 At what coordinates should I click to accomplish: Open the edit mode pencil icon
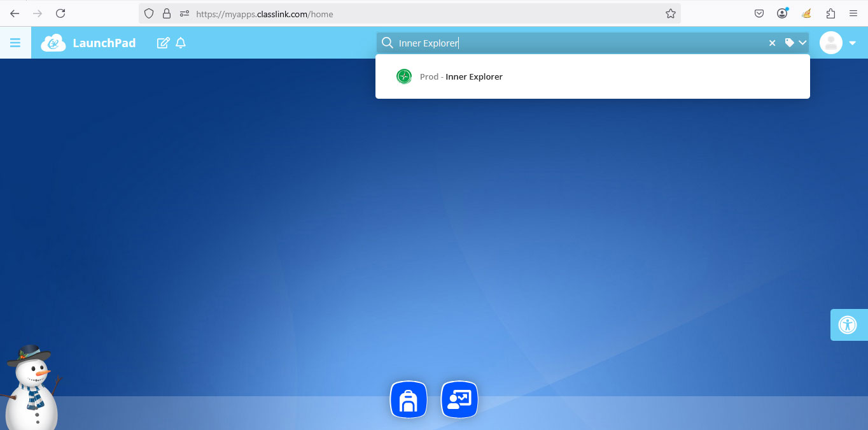pos(163,43)
